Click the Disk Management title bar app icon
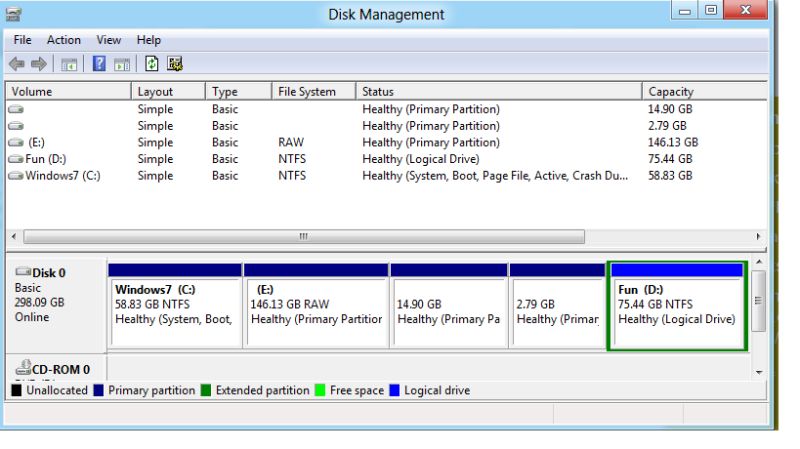 [14, 14]
